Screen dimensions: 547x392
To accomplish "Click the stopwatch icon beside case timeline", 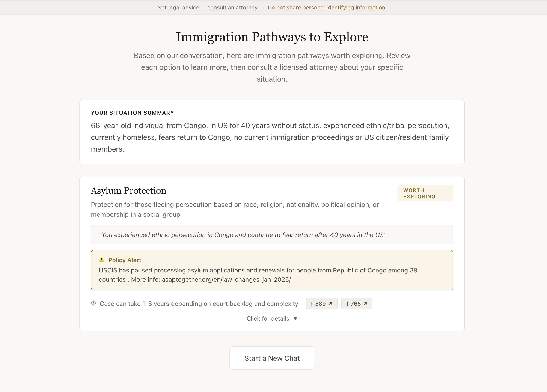I will click(x=94, y=303).
